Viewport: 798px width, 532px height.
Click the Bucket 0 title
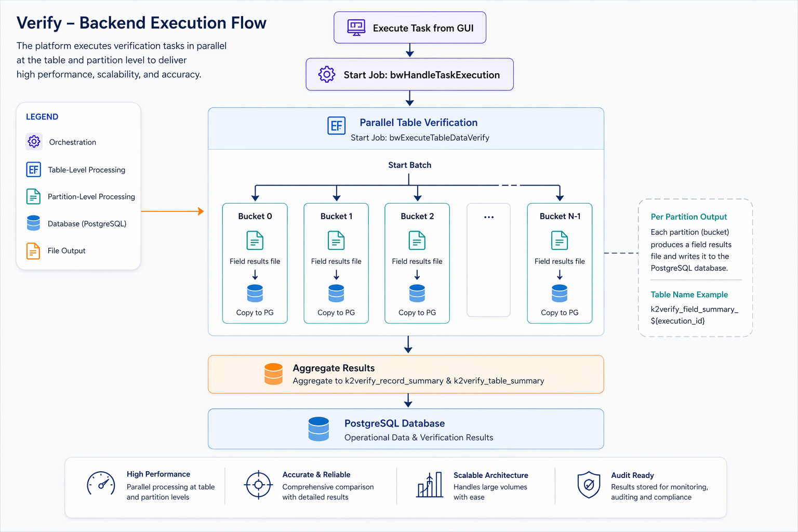[x=255, y=216]
